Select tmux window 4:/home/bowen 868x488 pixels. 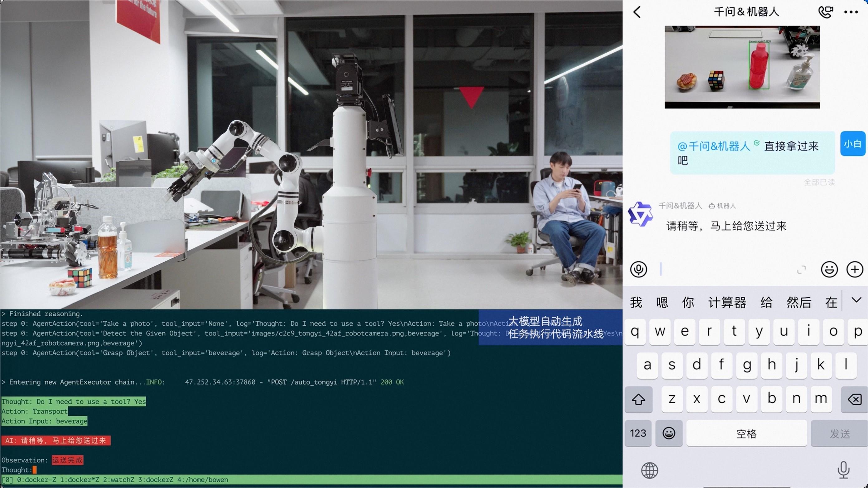(x=203, y=480)
